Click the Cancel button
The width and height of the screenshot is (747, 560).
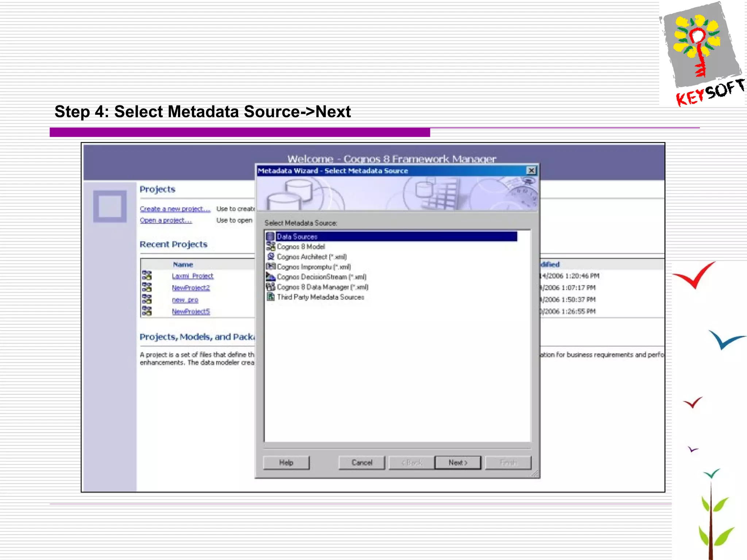tap(362, 463)
